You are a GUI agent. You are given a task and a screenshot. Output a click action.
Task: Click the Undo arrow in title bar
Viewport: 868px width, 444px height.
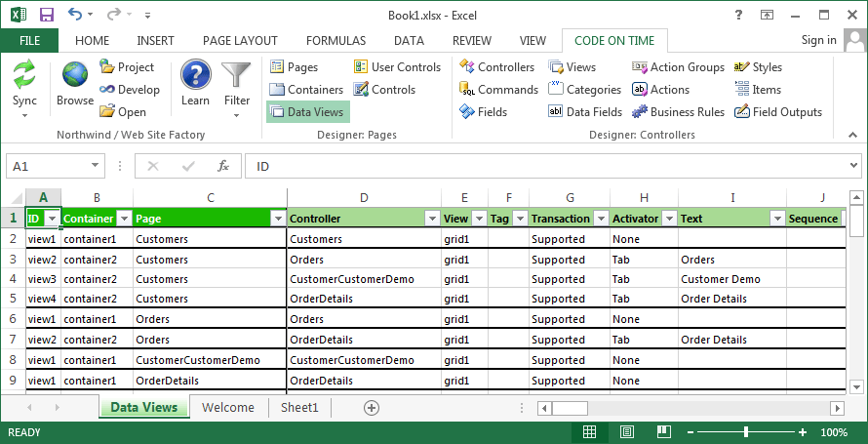(75, 14)
